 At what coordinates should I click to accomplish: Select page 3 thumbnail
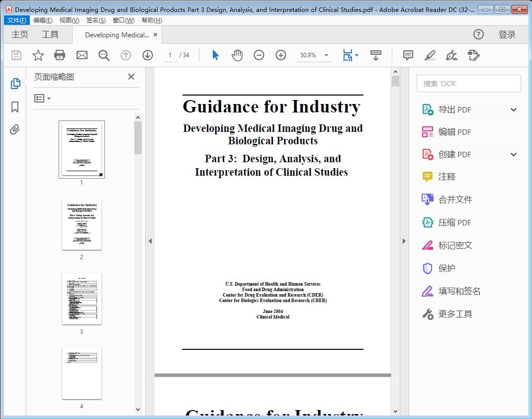82,299
